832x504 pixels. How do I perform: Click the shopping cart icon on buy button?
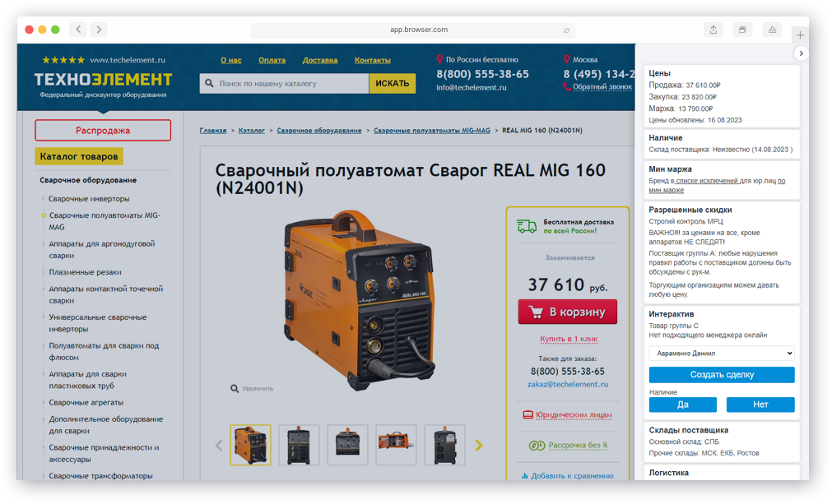pyautogui.click(x=536, y=312)
